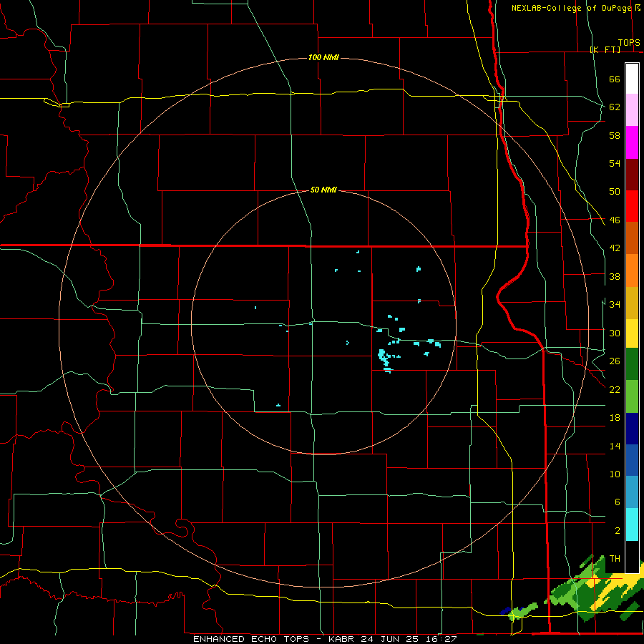Click the legend value "18"
The height and width of the screenshot is (644, 644).
point(615,418)
